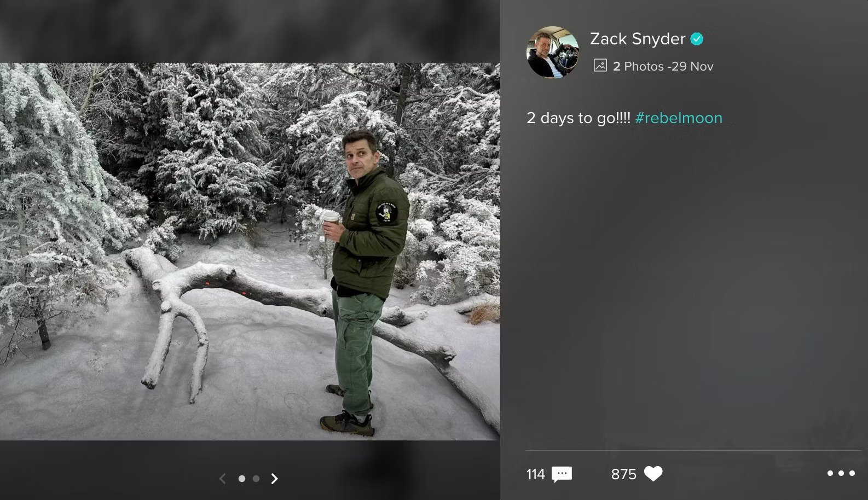Follow the #rebelmoon hashtag link
The width and height of the screenshot is (868, 500).
[x=679, y=118]
